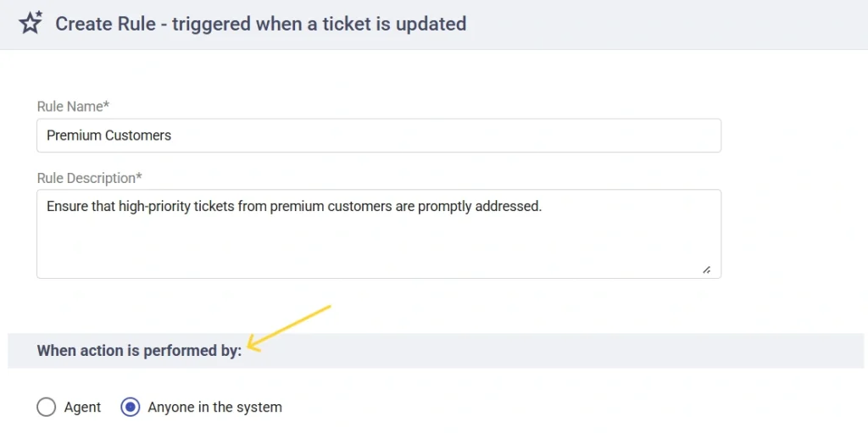Click the star icon in the header
This screenshot has height=433, width=868.
[x=31, y=23]
